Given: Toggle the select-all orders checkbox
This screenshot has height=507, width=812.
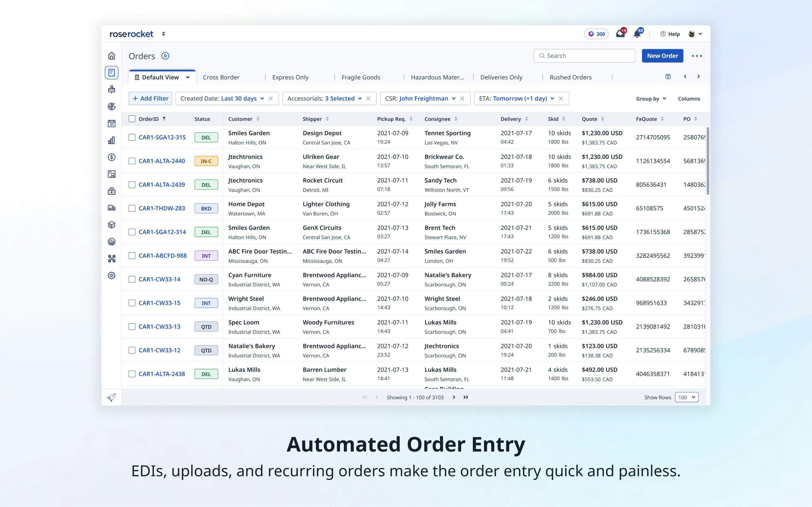Looking at the screenshot, I should click(132, 119).
